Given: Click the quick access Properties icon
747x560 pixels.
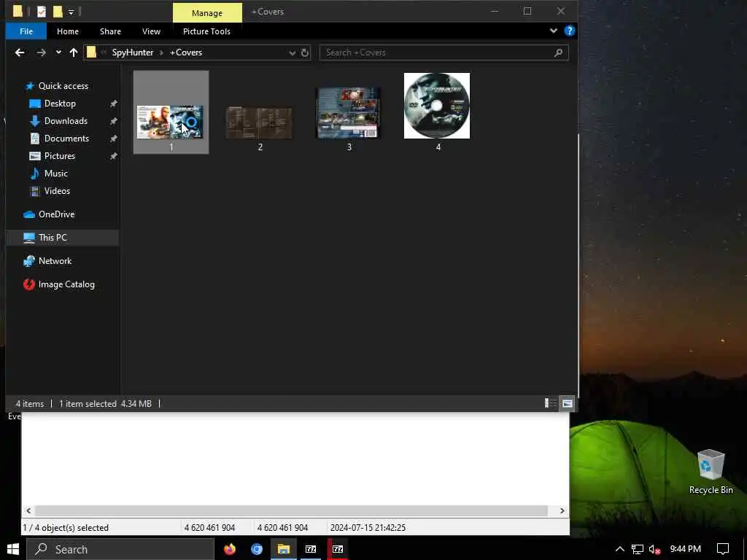Looking at the screenshot, I should click(x=42, y=11).
